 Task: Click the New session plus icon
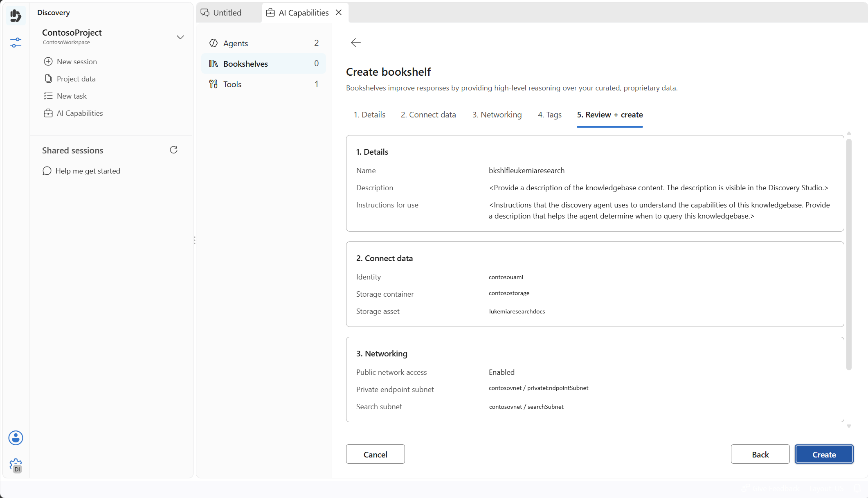pos(48,61)
